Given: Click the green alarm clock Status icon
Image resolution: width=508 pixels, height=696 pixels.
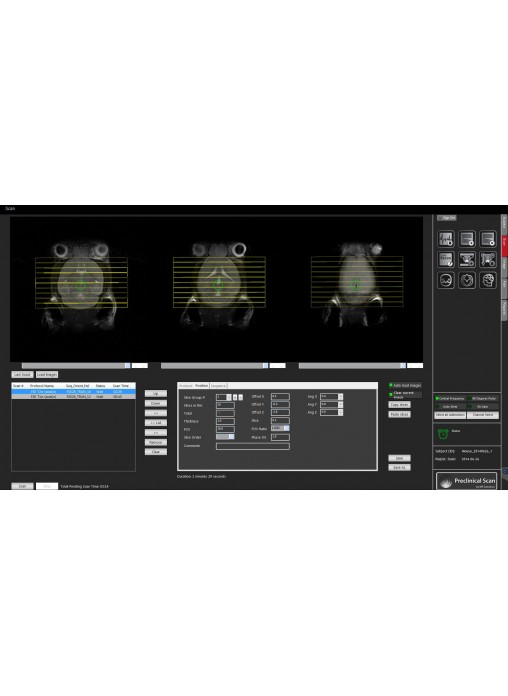Looking at the screenshot, I should tap(443, 434).
